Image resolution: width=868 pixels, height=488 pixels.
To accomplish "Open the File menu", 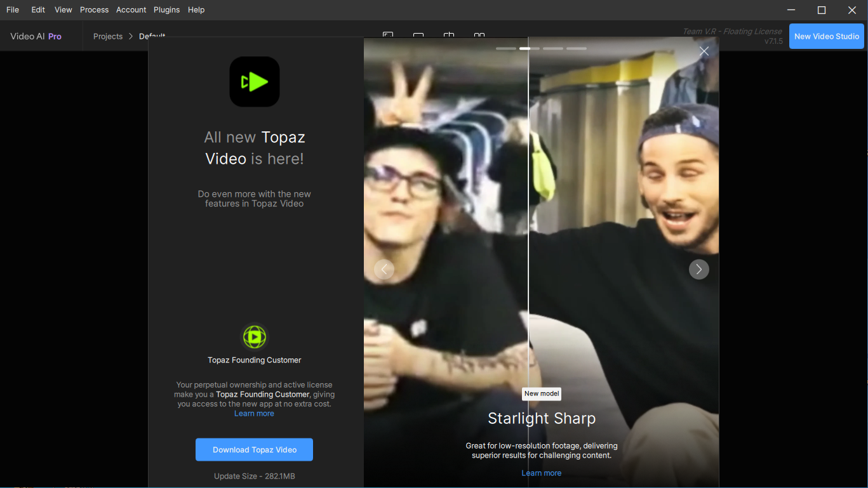I will 13,10.
